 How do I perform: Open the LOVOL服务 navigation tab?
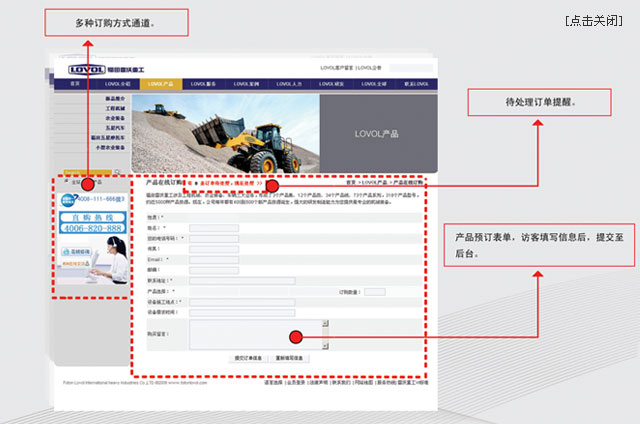click(x=203, y=84)
